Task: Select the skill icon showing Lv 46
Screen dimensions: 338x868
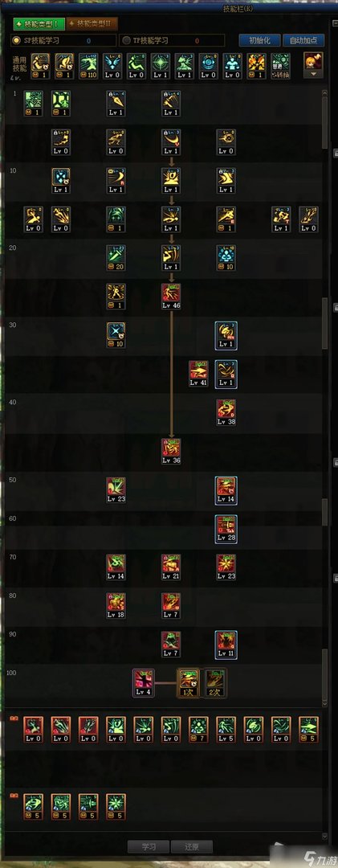Action: (171, 296)
